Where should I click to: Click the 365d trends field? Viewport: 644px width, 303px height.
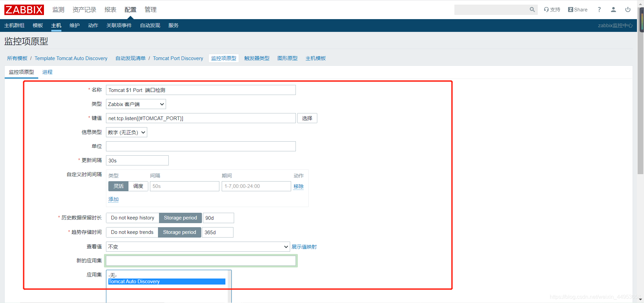pos(218,232)
